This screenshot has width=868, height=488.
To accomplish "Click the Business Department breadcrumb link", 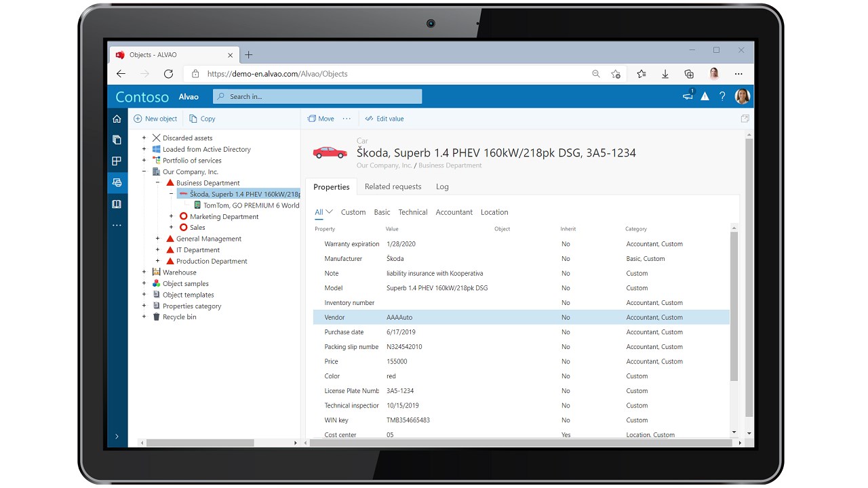I will point(450,165).
